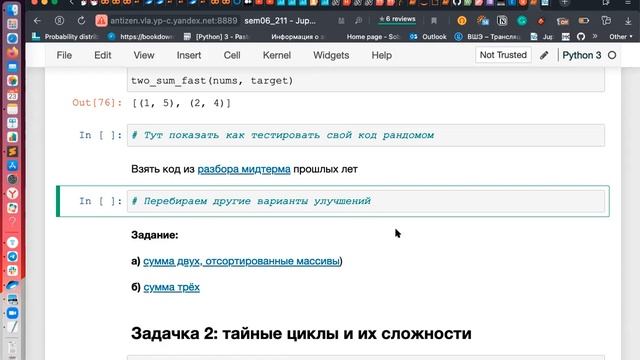Click the kernel idle circle indicator
The height and width of the screenshot is (360, 640).
coord(612,55)
